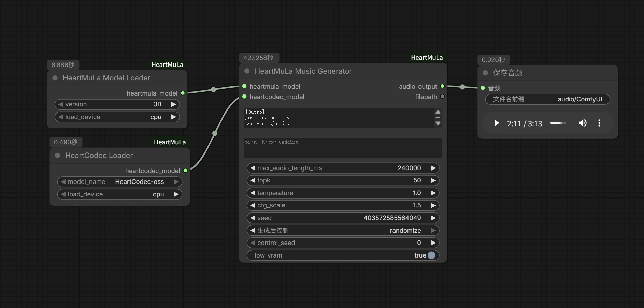Increase seed with right arrow
The width and height of the screenshot is (644, 308).
click(x=433, y=218)
